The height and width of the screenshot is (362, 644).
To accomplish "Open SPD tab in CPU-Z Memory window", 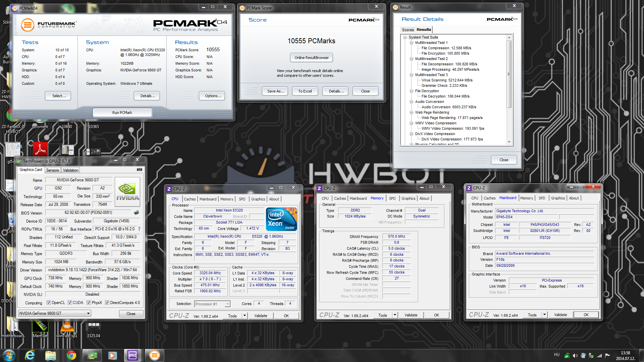I will pos(392,198).
